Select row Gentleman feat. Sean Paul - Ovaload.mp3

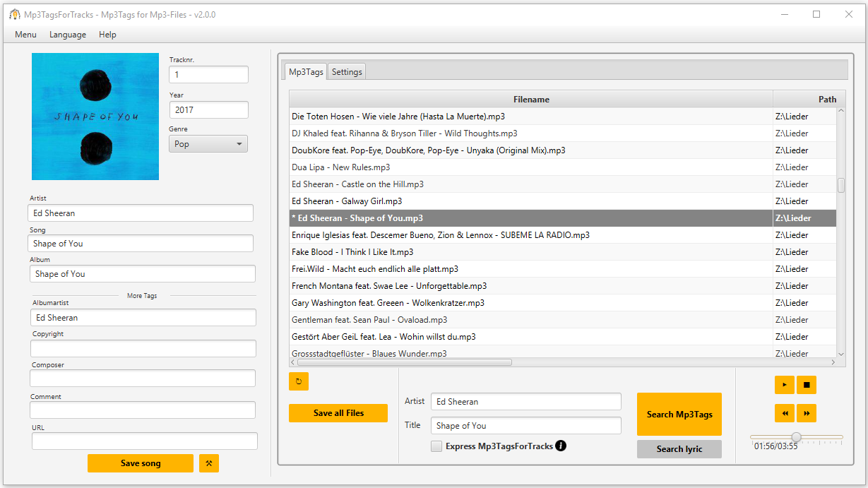tap(563, 320)
